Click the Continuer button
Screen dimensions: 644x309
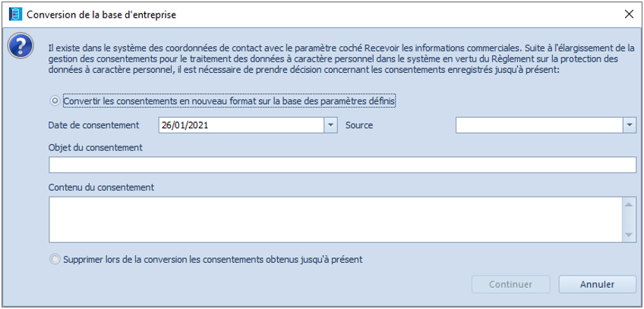click(510, 285)
